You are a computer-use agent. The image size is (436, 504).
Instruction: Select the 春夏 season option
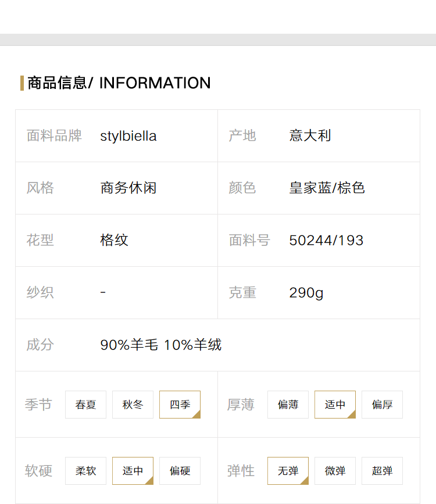tap(85, 405)
